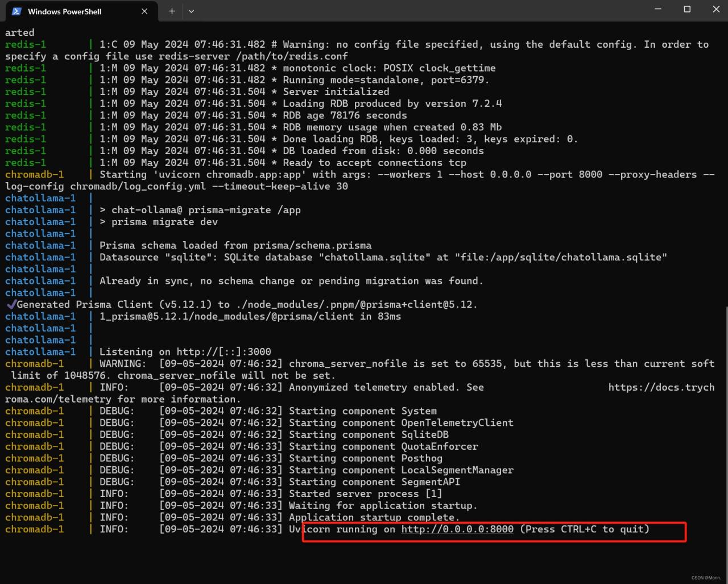
Task: Click the Listening on http://[::]:3000 address
Action: 225,351
